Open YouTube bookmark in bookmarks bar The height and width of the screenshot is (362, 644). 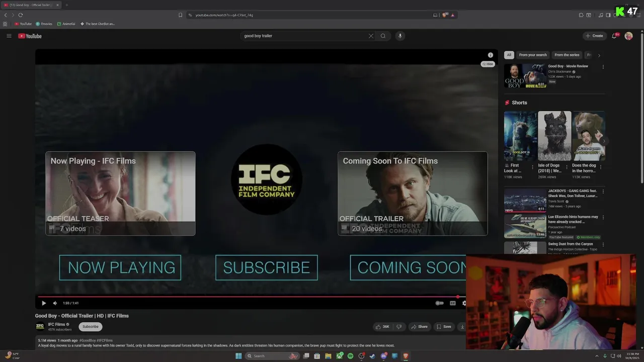pos(23,24)
